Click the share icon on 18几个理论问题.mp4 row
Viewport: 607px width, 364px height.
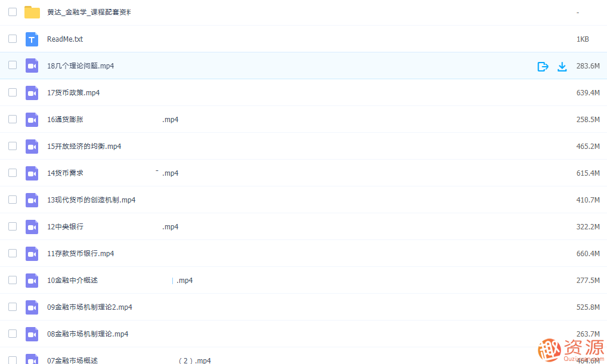tap(543, 67)
